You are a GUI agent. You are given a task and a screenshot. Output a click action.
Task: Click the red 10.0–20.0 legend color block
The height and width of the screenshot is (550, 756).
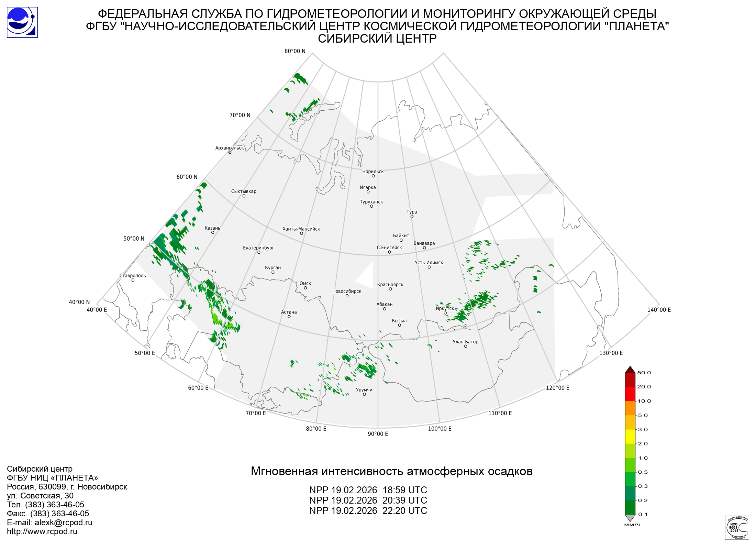coord(630,394)
